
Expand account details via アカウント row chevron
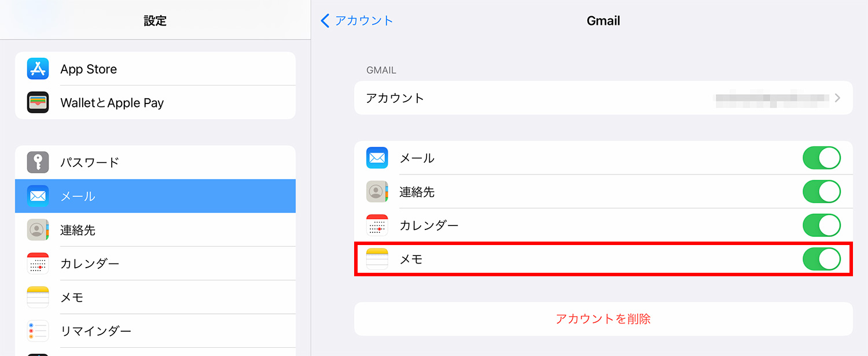(837, 98)
